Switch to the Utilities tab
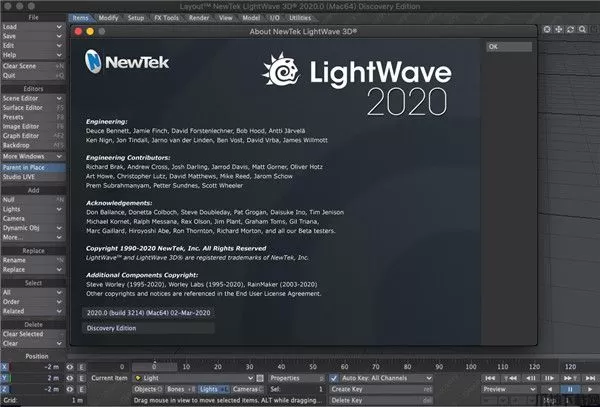Image resolution: width=600 pixels, height=407 pixels. (300, 18)
